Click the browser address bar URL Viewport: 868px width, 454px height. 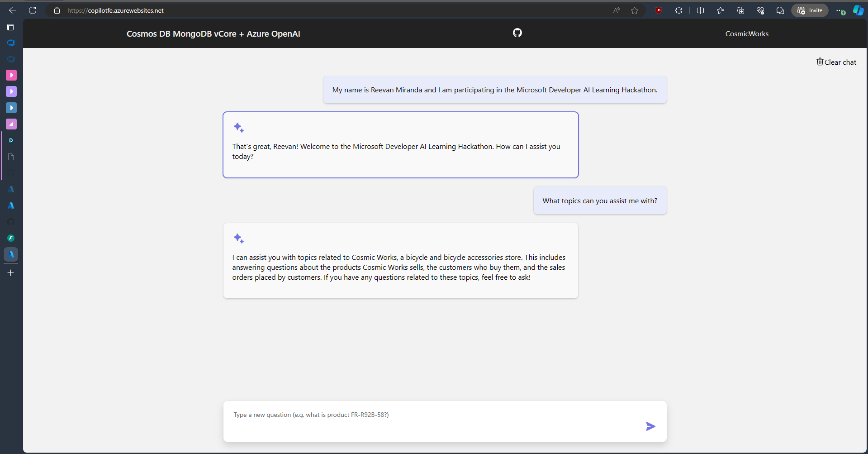pyautogui.click(x=115, y=10)
